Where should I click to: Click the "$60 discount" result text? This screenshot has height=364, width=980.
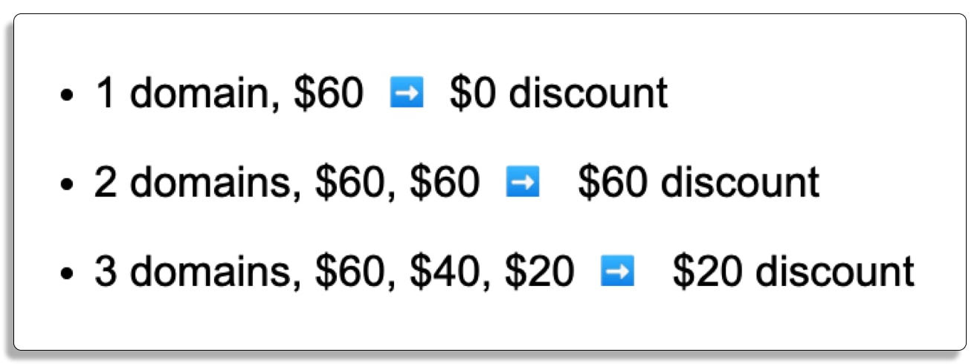tap(699, 183)
